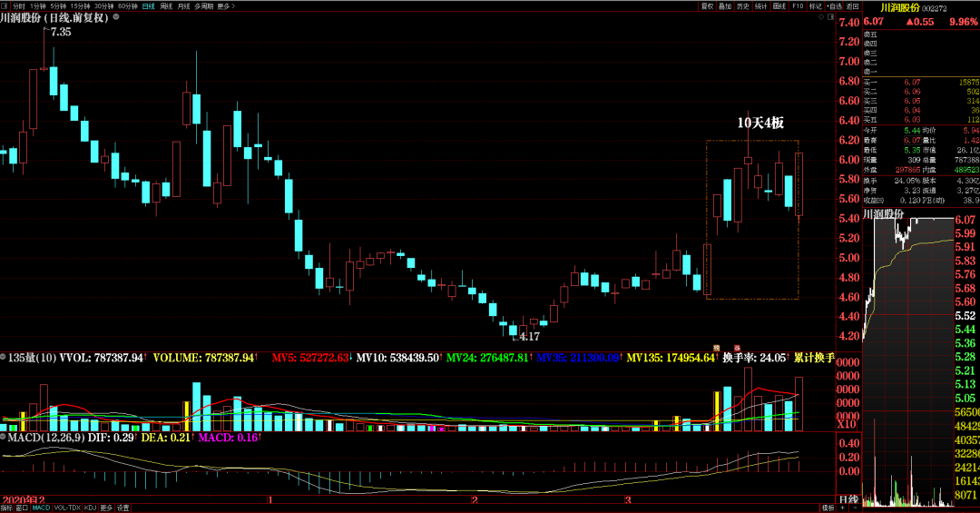Open the 统计 statistics button
980x513 pixels.
point(761,5)
